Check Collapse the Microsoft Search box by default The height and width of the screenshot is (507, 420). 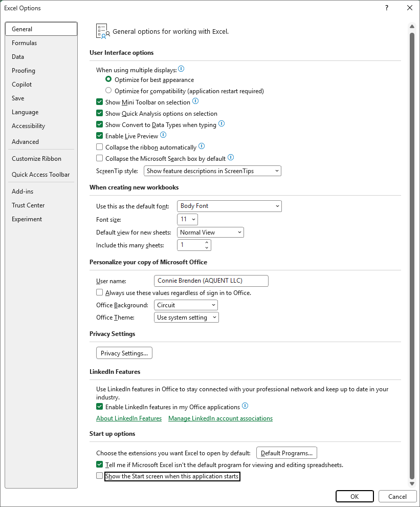[100, 158]
